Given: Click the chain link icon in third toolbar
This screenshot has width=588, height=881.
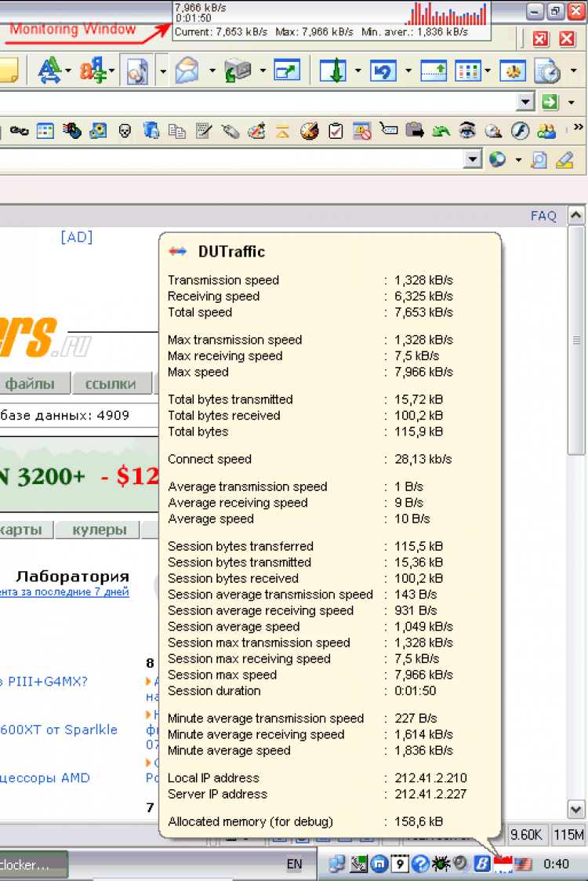Looking at the screenshot, I should (x=19, y=132).
